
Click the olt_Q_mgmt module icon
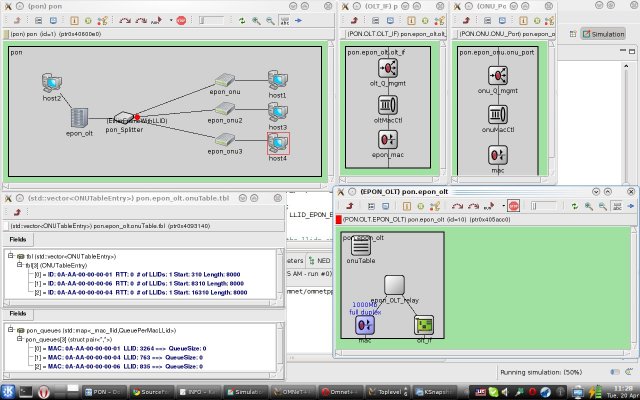pos(387,69)
